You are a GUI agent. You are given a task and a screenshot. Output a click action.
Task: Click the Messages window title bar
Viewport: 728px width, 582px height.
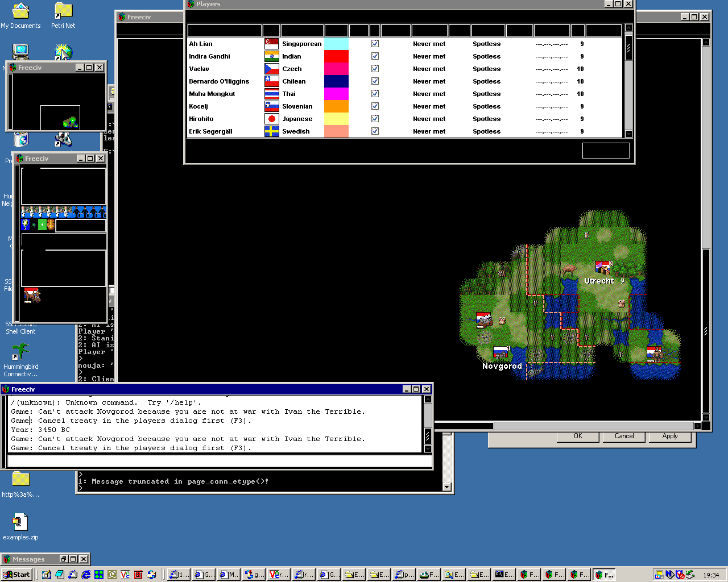coord(45,559)
